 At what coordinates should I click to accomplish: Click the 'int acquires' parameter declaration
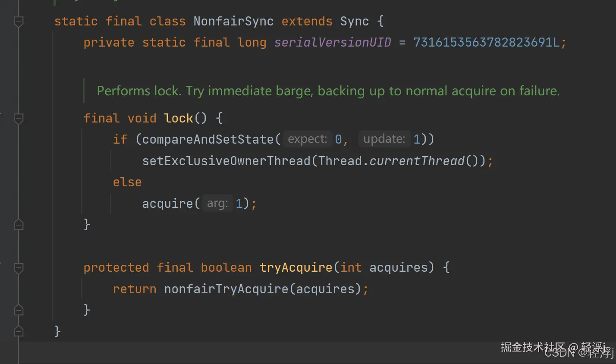tap(383, 267)
